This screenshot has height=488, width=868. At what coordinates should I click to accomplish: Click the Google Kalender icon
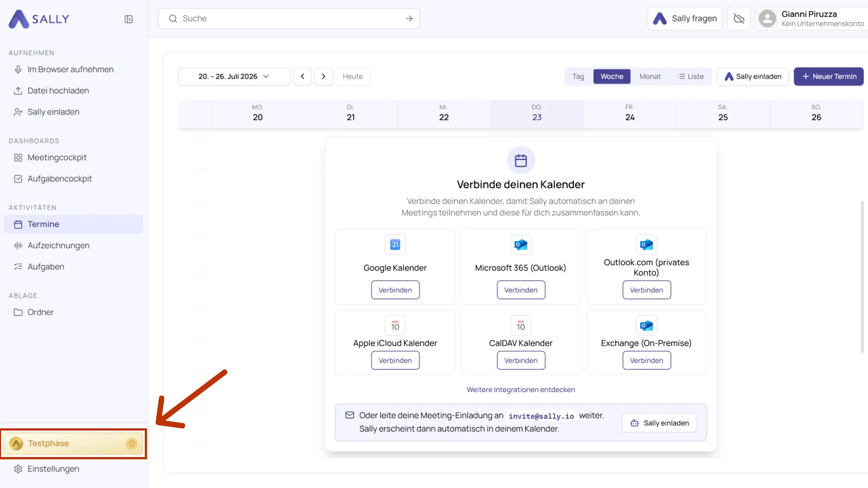(395, 245)
